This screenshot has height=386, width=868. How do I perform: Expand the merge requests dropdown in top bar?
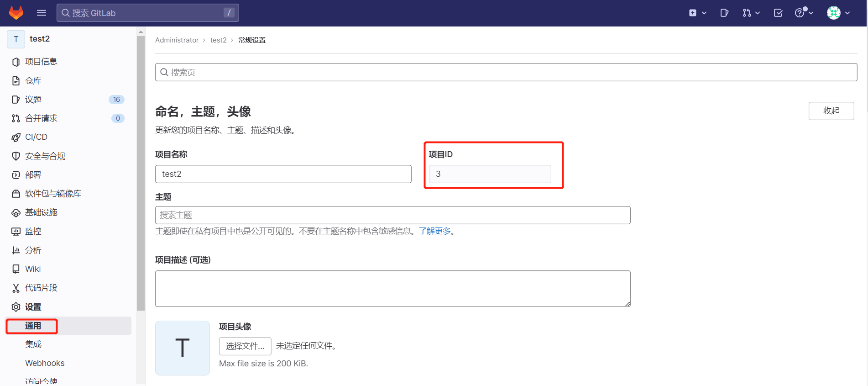click(751, 13)
